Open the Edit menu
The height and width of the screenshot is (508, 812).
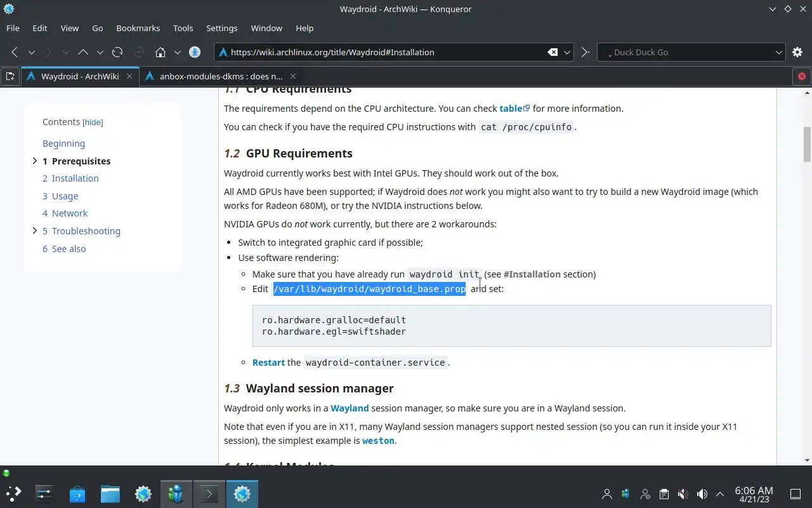point(40,28)
